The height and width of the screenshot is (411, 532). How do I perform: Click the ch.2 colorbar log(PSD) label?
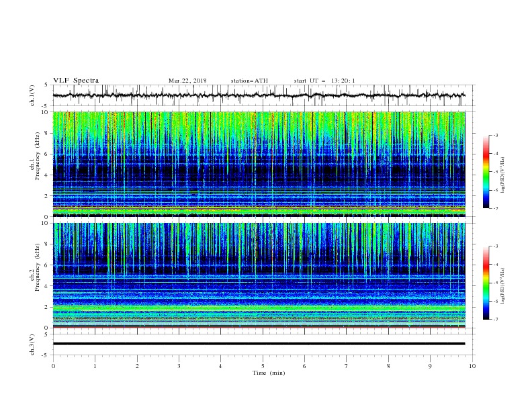(x=502, y=285)
